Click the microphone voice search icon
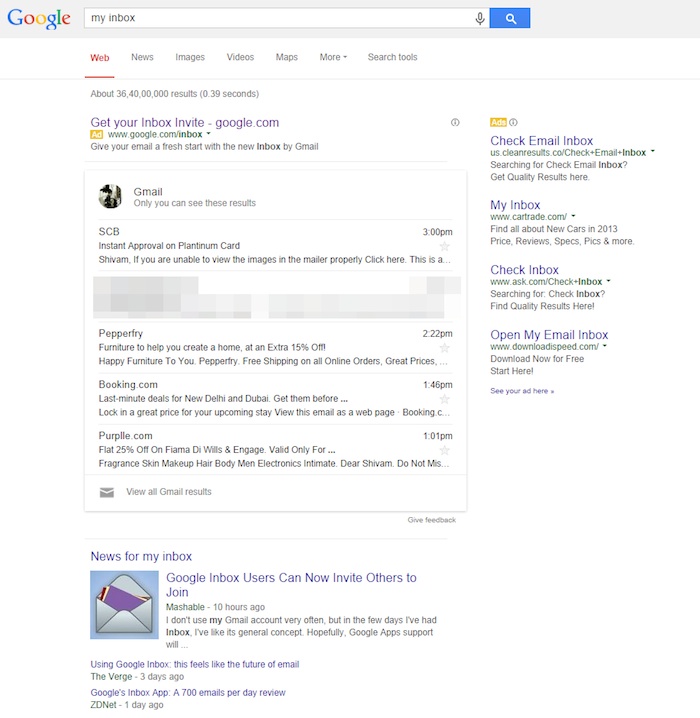Screen dimensions: 700x718 pos(480,18)
